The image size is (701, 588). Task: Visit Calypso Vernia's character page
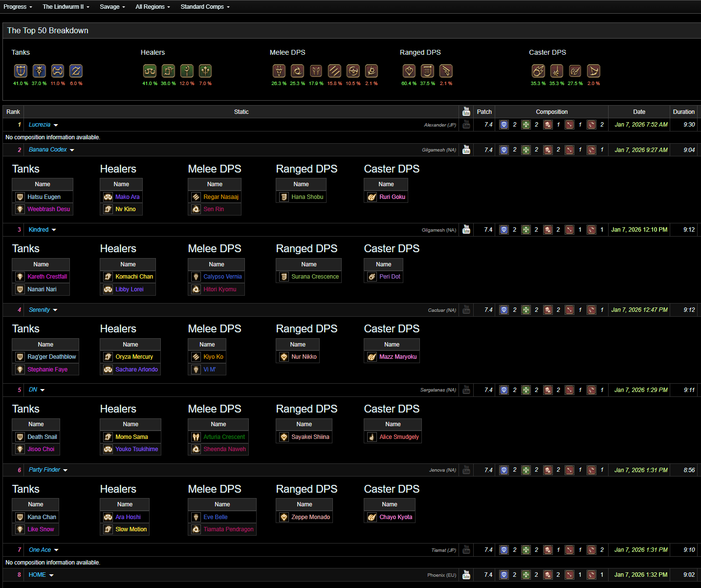tap(223, 277)
